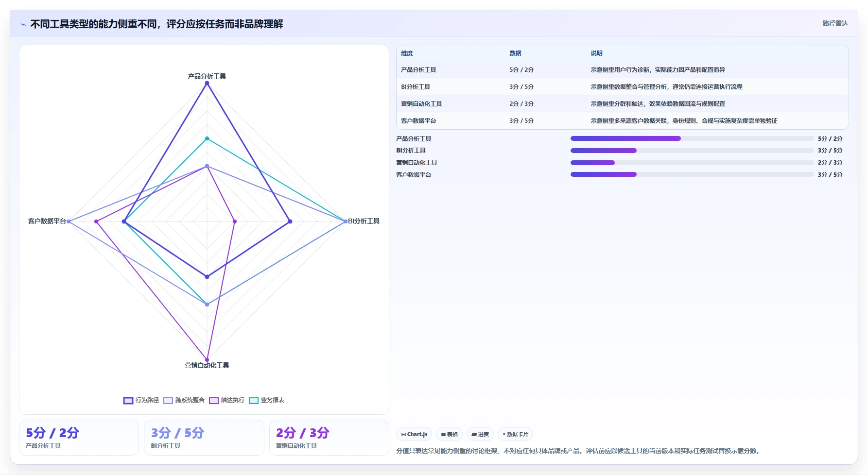The image size is (868, 475).
Task: Click the Chart.js chip
Action: (414, 434)
